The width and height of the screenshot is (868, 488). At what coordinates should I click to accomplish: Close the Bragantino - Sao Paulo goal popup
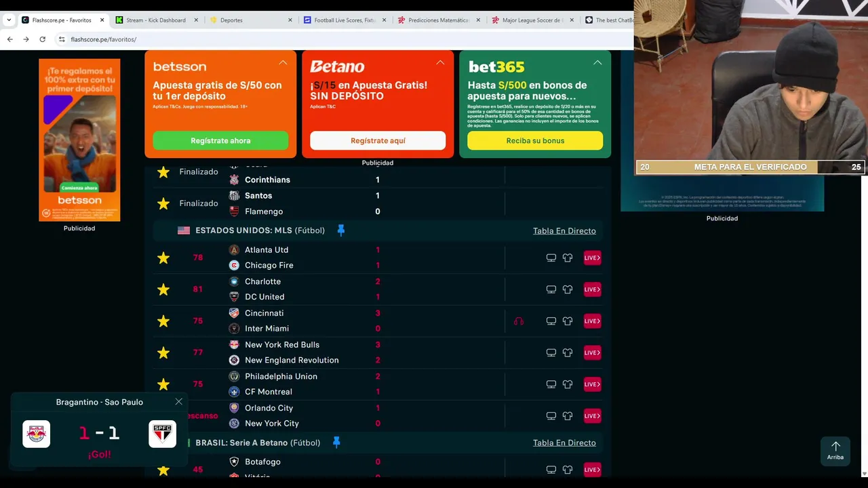(x=179, y=402)
